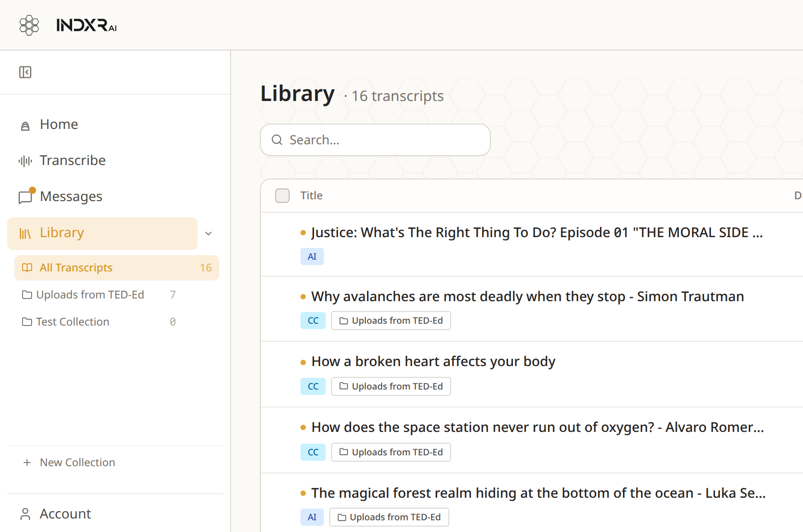The height and width of the screenshot is (532, 803).
Task: Open Justice: What's The Right Thing To Do transcript
Action: 537,233
